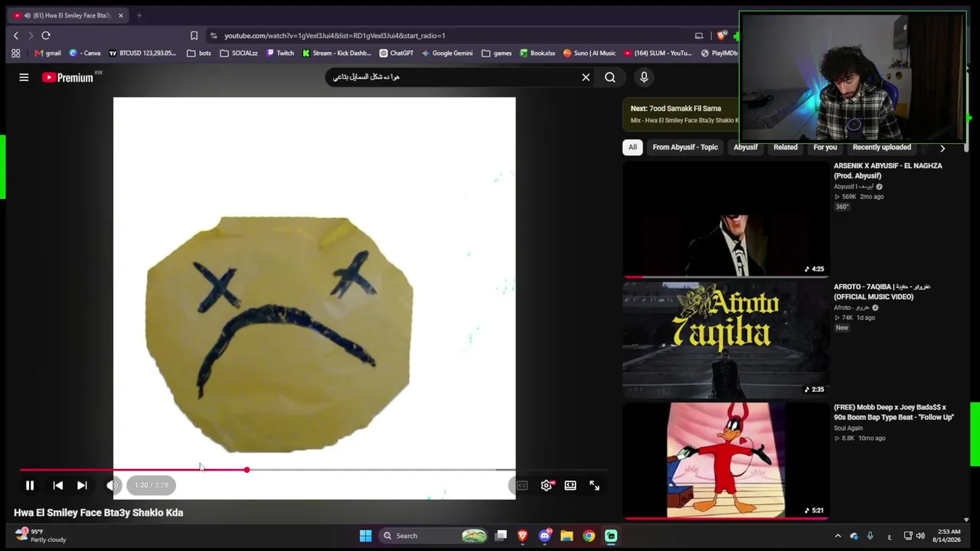
Task: Open the Next: 7ood Samakk Fil Sama panel
Action: click(681, 114)
